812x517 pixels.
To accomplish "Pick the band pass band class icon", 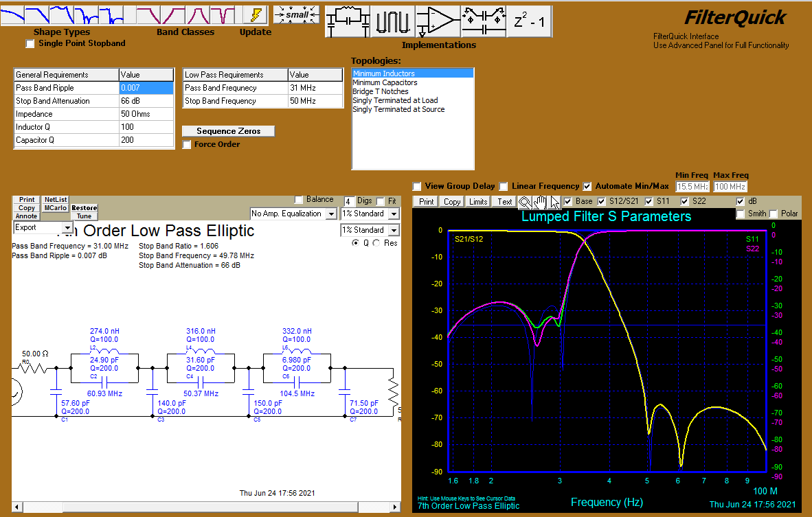I will coord(198,15).
